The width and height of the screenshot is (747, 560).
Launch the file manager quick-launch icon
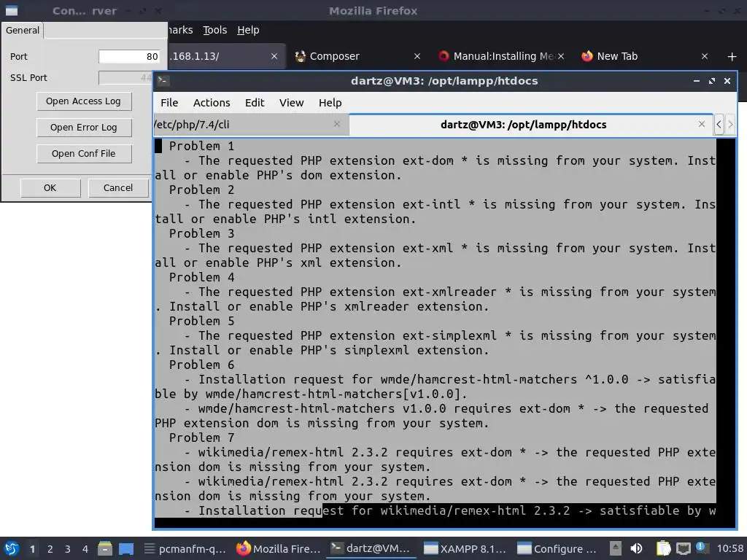coord(105,548)
